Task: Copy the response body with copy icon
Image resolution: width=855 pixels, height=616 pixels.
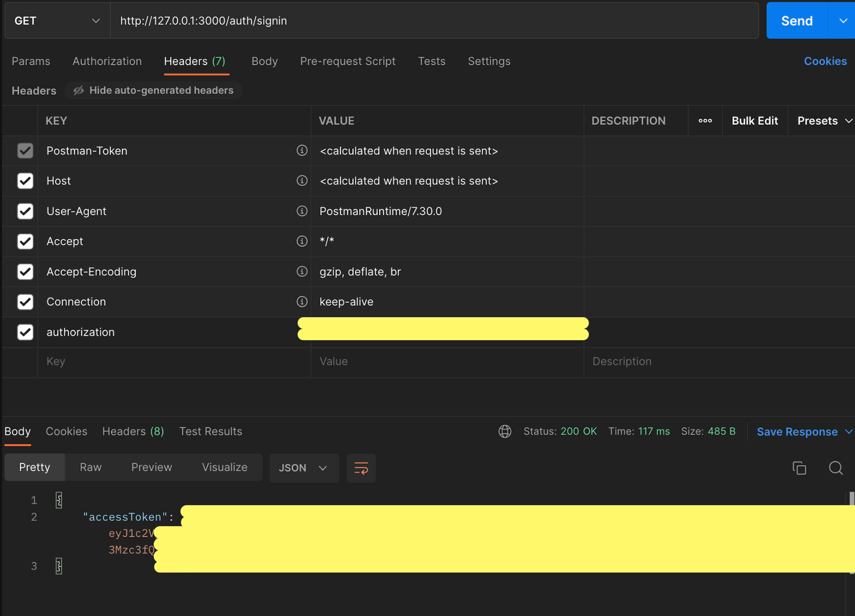Action: 799,468
